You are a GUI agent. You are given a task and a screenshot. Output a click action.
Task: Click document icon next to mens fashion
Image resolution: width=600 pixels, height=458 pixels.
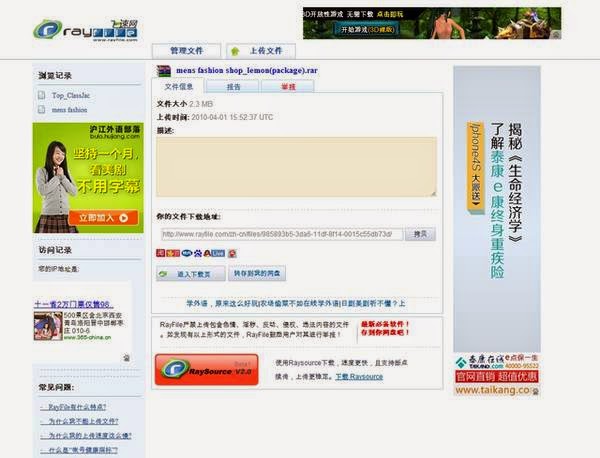41,110
